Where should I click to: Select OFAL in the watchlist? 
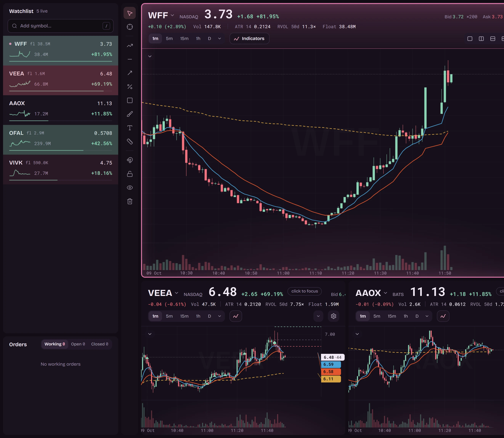(x=60, y=140)
